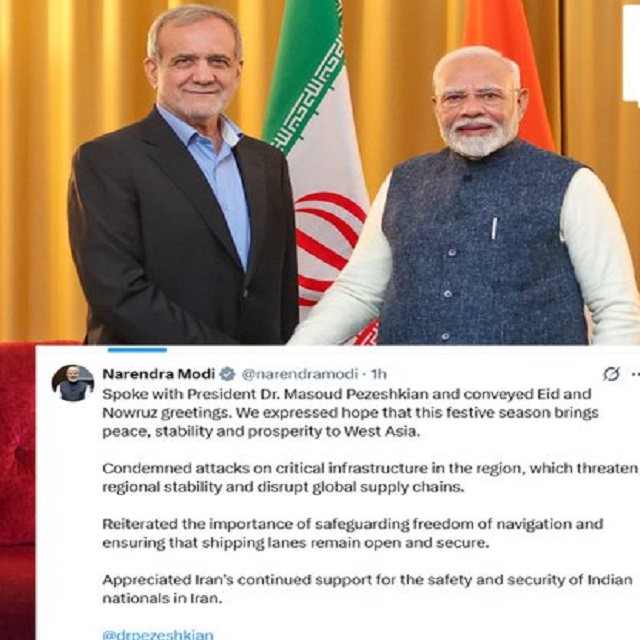The width and height of the screenshot is (640, 640).
Task: Open the three-dot more options menu
Action: coord(636,373)
